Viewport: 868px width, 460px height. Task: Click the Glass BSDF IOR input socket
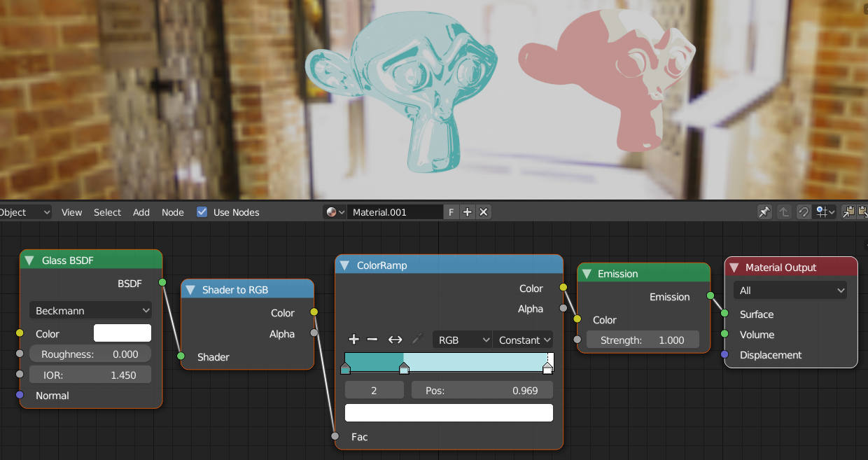(x=20, y=375)
